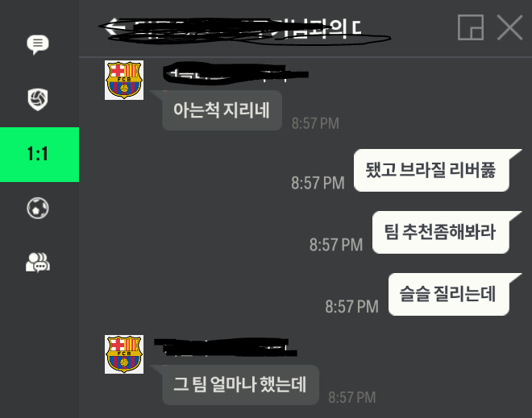Click the pop-out window icon in header
Screen dimensions: 532x418
pyautogui.click(x=471, y=27)
